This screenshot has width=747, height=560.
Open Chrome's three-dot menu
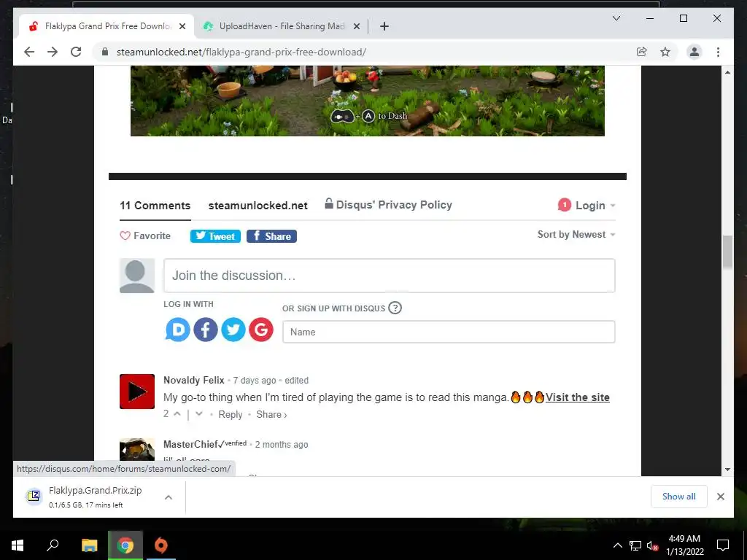coord(718,52)
